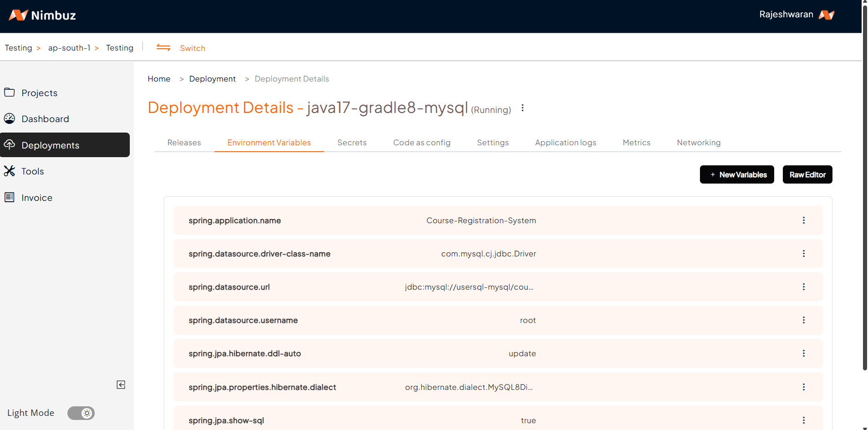
Task: Click the user avatar next to Rajeshwaran
Action: click(827, 15)
